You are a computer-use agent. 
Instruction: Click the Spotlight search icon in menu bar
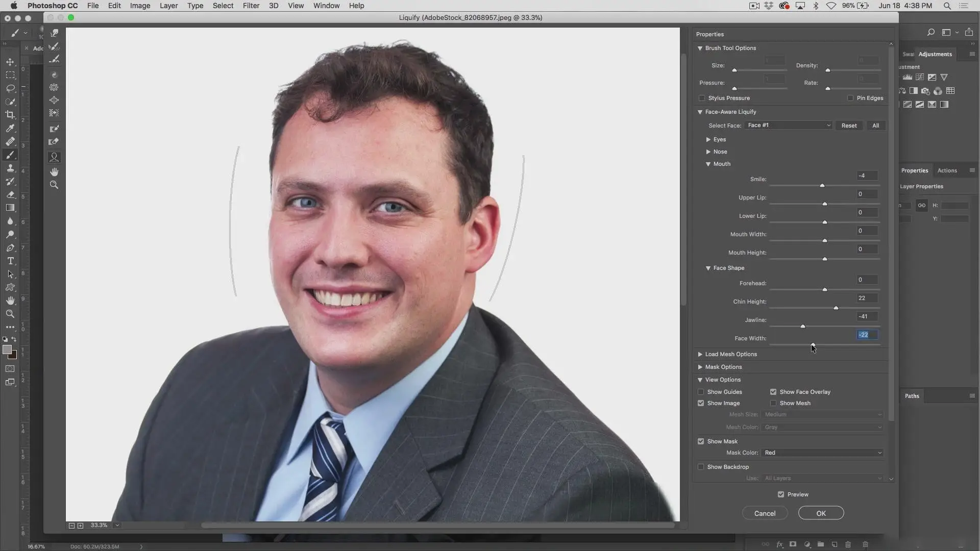pos(947,6)
